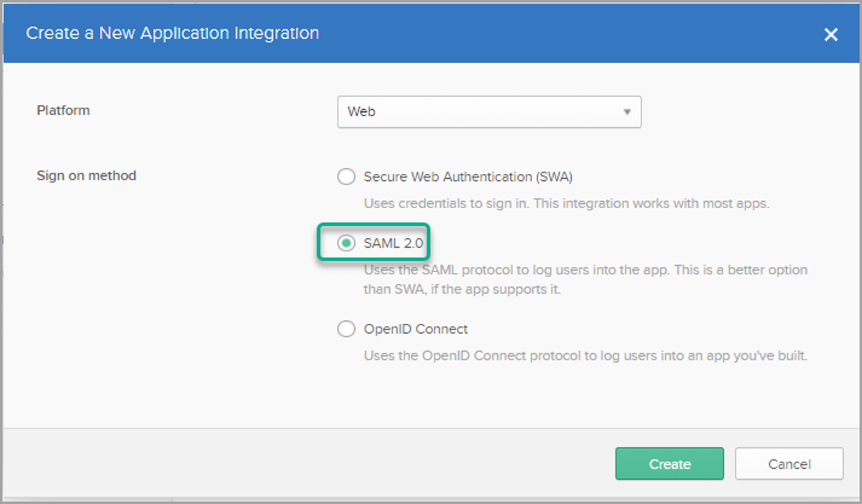This screenshot has height=504, width=862.
Task: Click the Platform dropdown arrow
Action: [x=628, y=112]
